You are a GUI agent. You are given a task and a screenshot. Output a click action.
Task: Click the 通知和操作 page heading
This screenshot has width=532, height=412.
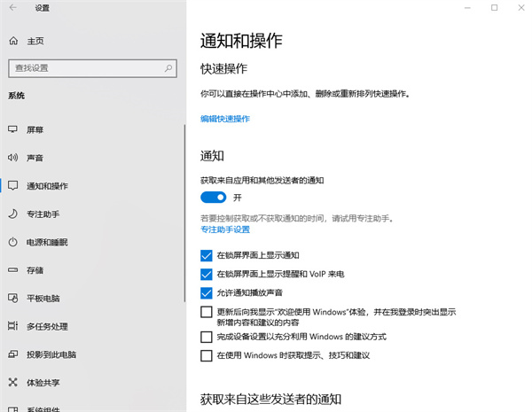click(241, 41)
